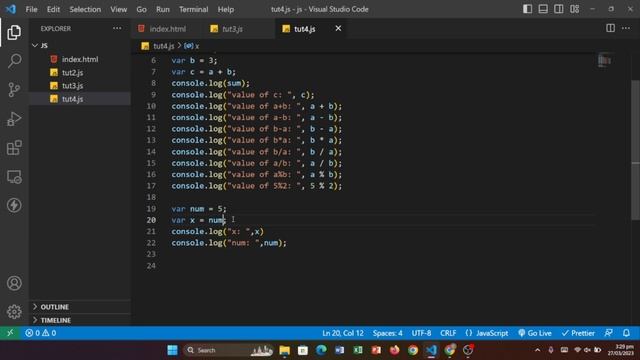Open the Accounts menu

tap(14, 283)
